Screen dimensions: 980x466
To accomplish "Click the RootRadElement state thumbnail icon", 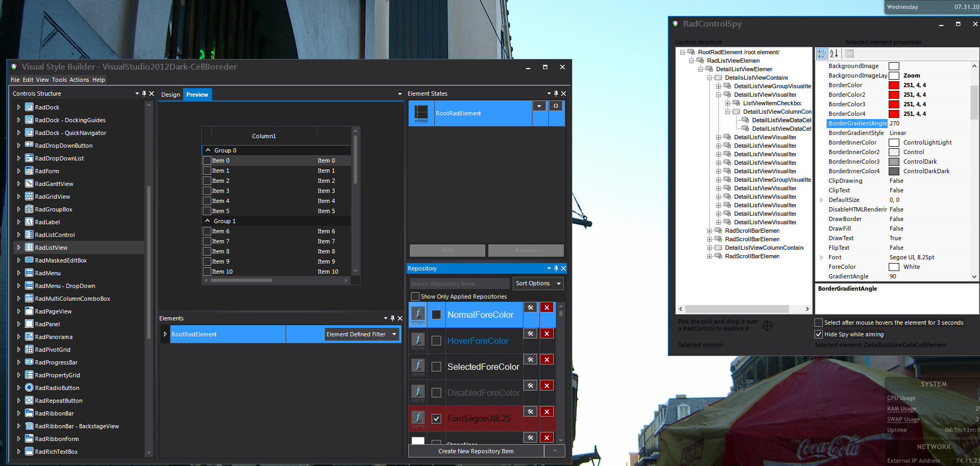I will [x=421, y=113].
